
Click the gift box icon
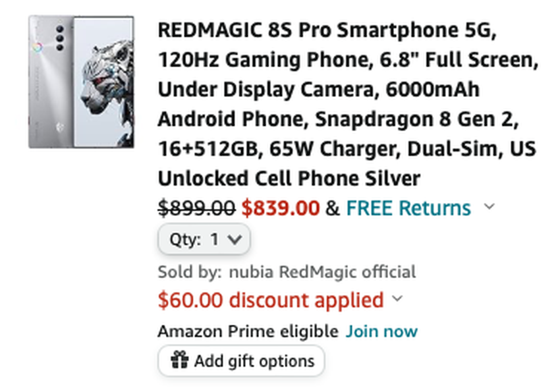(x=179, y=360)
